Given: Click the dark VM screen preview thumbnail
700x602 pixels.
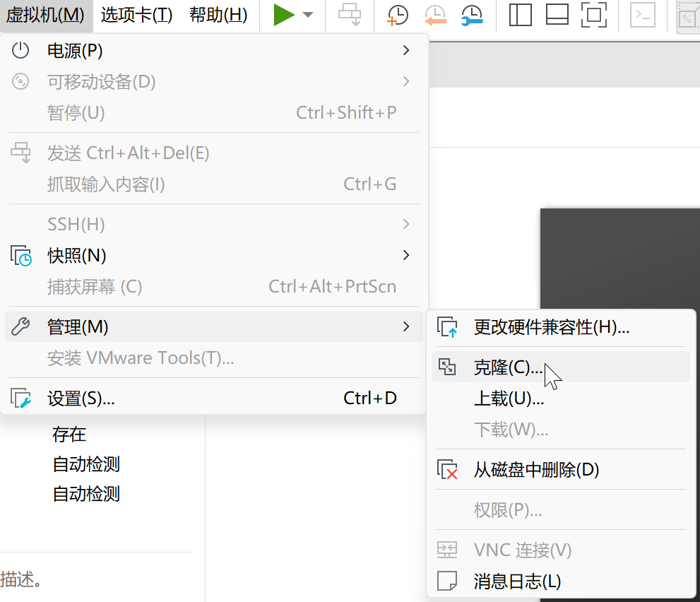Looking at the screenshot, I should pos(620,259).
